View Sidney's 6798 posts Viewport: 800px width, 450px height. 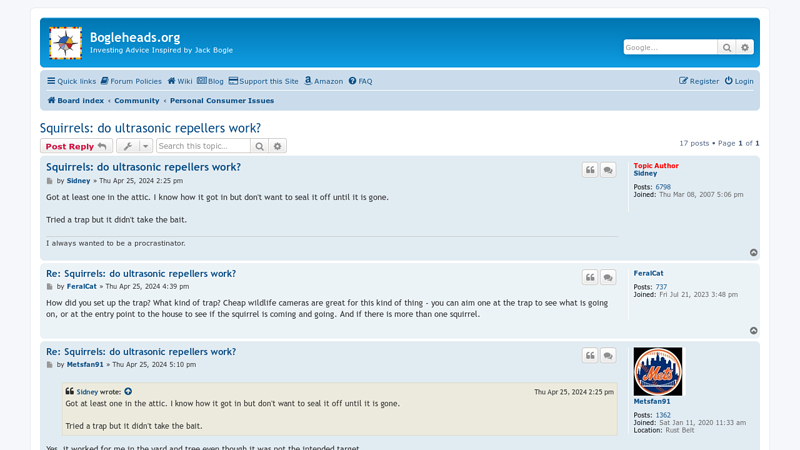pyautogui.click(x=663, y=187)
